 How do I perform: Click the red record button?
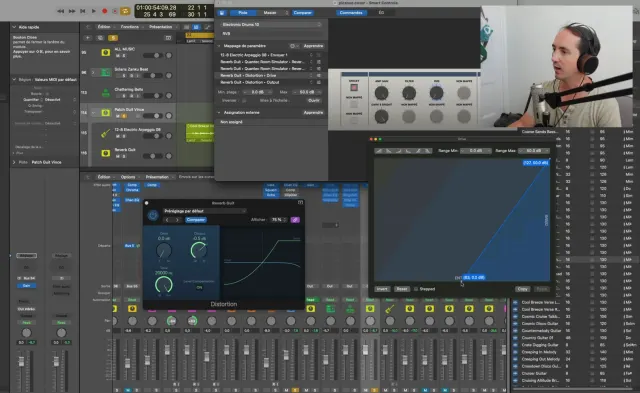[x=104, y=11]
